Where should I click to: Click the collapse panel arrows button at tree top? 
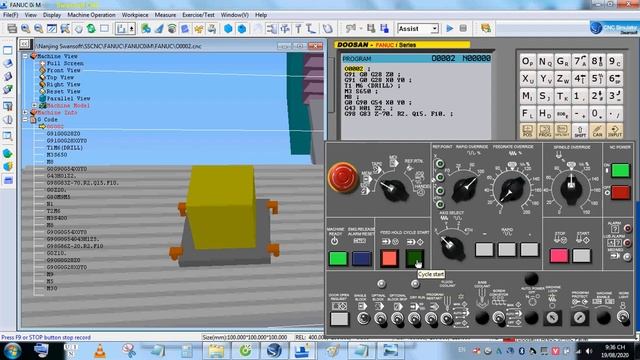click(24, 44)
